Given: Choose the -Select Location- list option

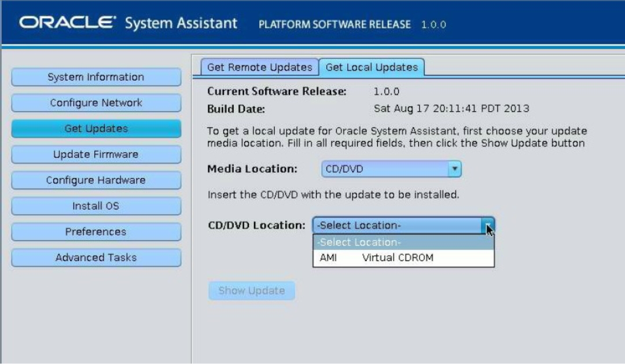Looking at the screenshot, I should [x=403, y=242].
